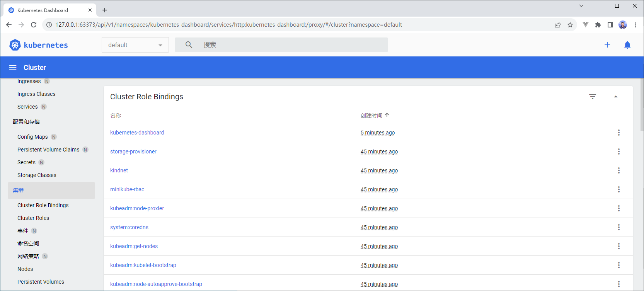Image resolution: width=644 pixels, height=291 pixels.
Task: Open actions menu for kubeadm:node-autoapprove-bootstrap row
Action: click(619, 284)
